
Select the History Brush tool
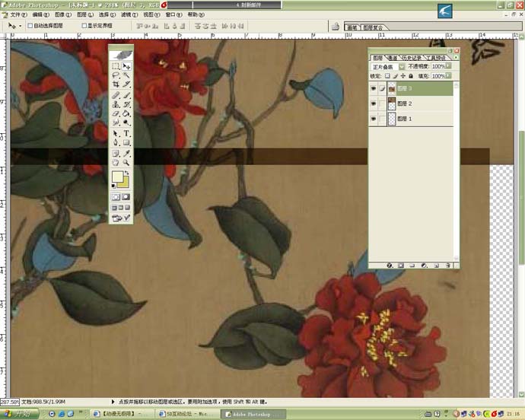[126, 104]
